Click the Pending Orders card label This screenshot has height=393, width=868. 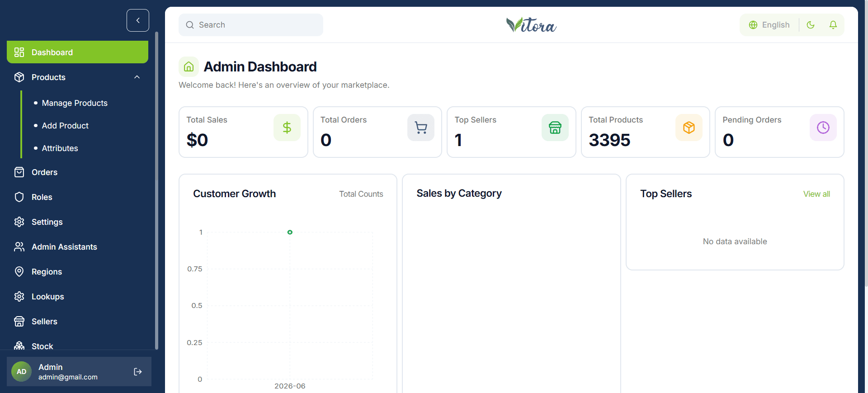pos(752,120)
